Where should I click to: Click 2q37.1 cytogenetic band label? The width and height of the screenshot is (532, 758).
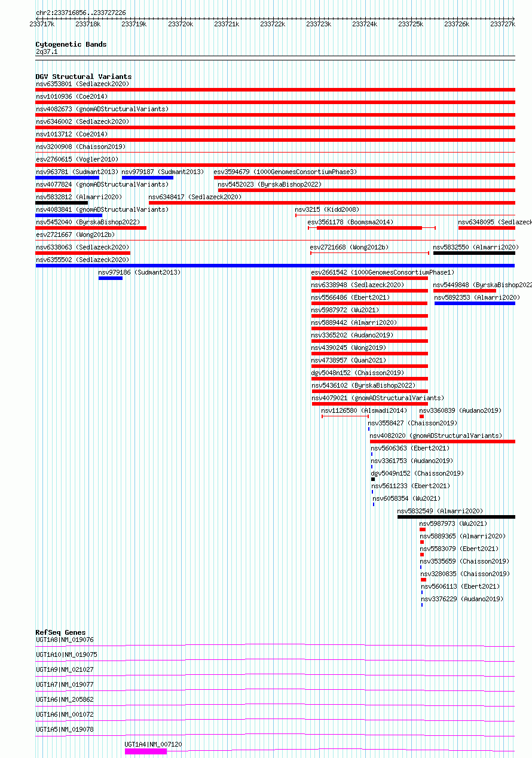point(47,51)
